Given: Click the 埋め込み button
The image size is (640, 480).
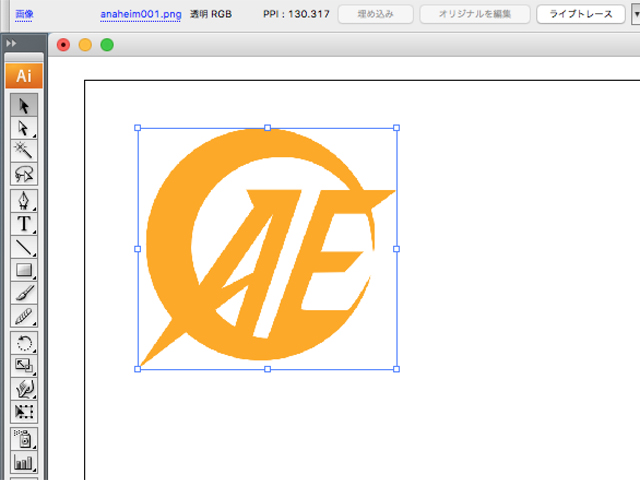Looking at the screenshot, I should (x=376, y=14).
